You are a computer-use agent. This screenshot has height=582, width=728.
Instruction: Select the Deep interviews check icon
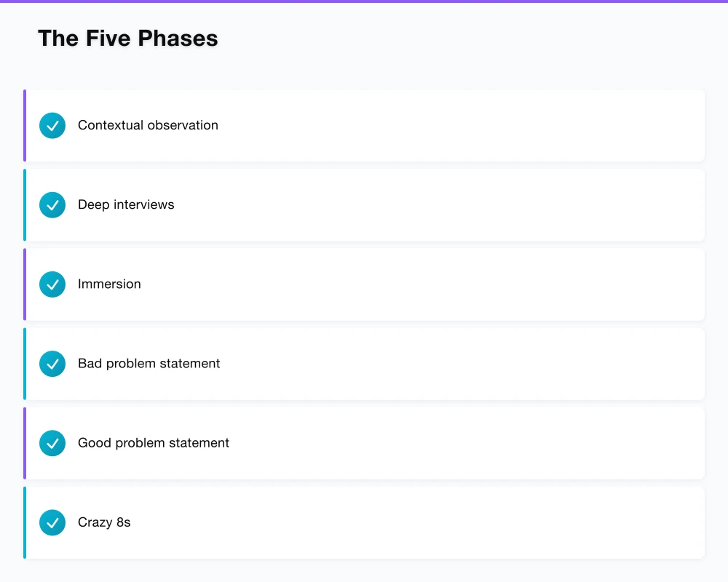pos(52,204)
